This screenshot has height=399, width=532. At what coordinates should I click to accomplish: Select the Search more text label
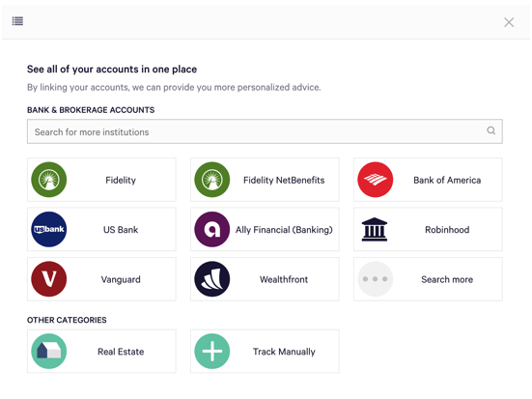point(447,279)
